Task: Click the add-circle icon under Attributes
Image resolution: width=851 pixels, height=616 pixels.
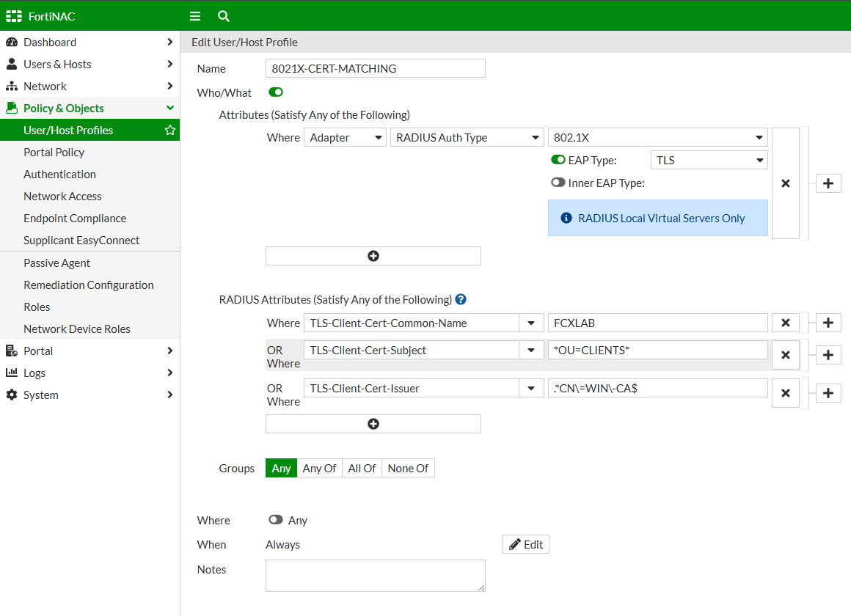Action: click(373, 256)
